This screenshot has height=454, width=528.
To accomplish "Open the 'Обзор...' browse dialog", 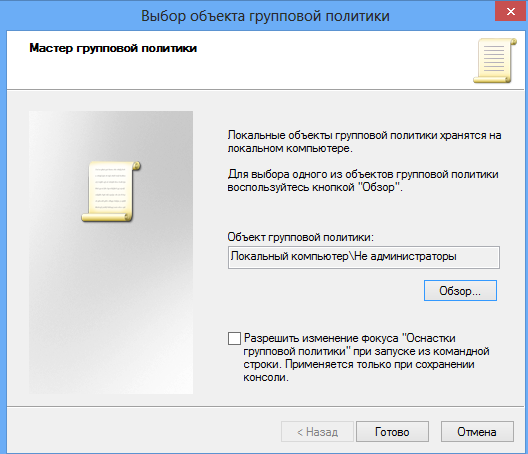I will click(460, 291).
